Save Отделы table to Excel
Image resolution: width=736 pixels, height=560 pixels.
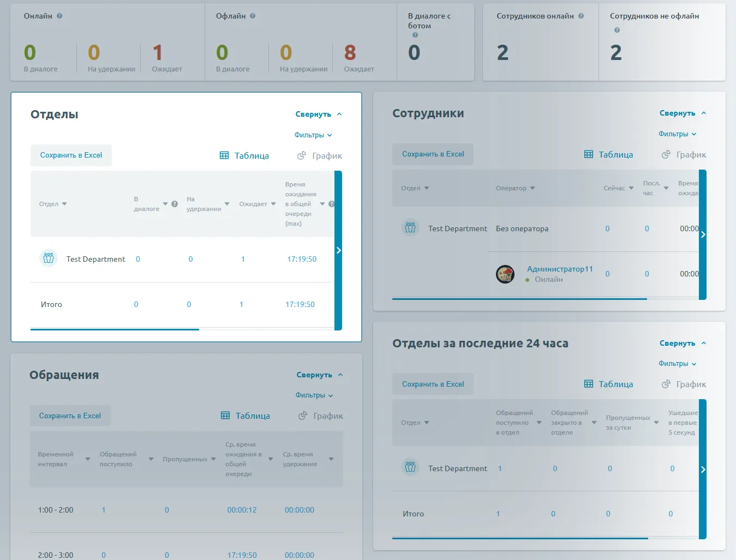(x=71, y=155)
